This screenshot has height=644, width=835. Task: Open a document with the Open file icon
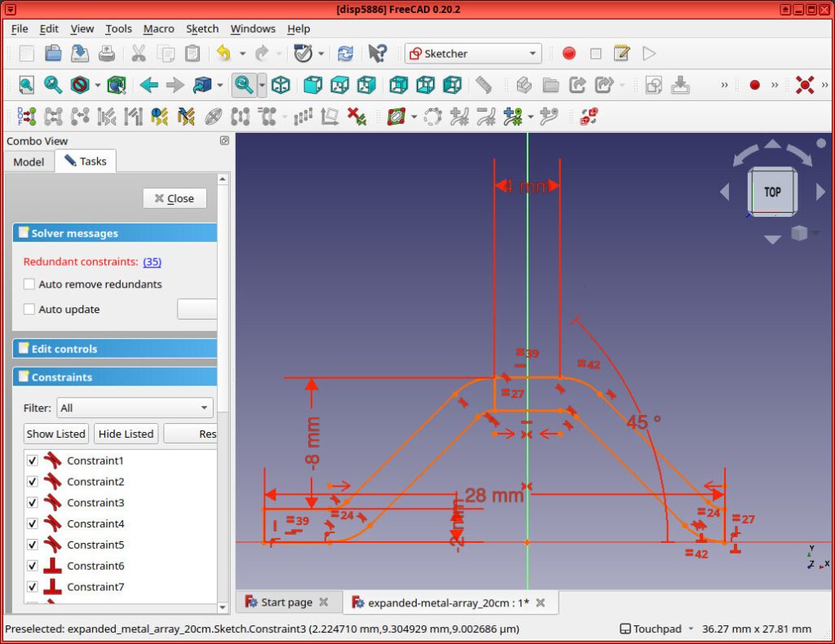point(51,54)
